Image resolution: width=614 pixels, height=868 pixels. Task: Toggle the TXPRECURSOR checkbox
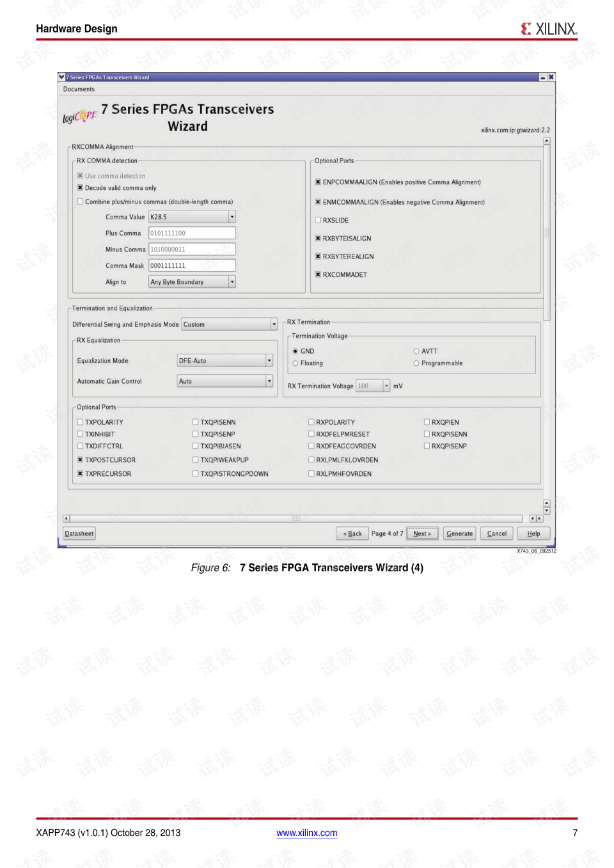click(80, 474)
